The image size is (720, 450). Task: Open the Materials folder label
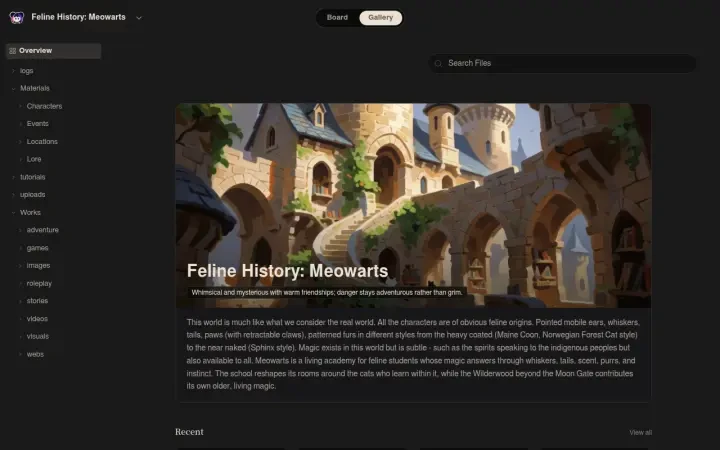click(35, 88)
